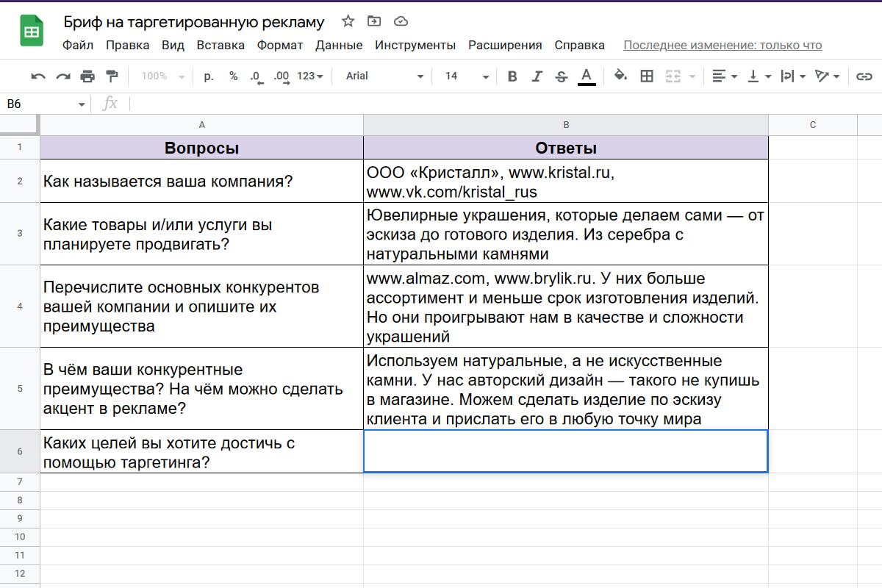Toggle bold formatting
Viewport: 882px width, 588px height.
tap(512, 76)
